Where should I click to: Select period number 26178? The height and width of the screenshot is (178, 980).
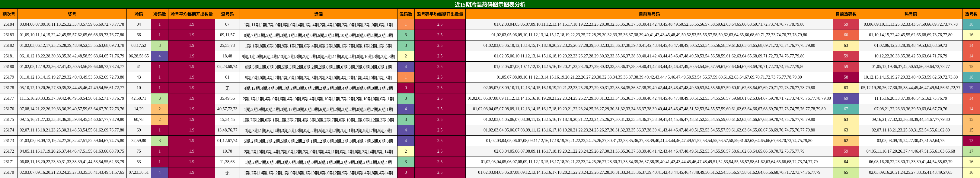coord(9,88)
